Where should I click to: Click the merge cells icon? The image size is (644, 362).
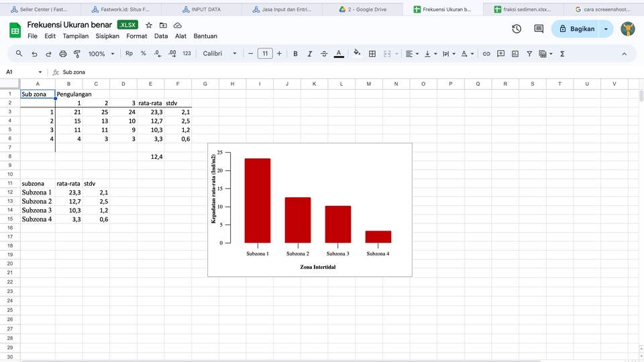coord(387,54)
